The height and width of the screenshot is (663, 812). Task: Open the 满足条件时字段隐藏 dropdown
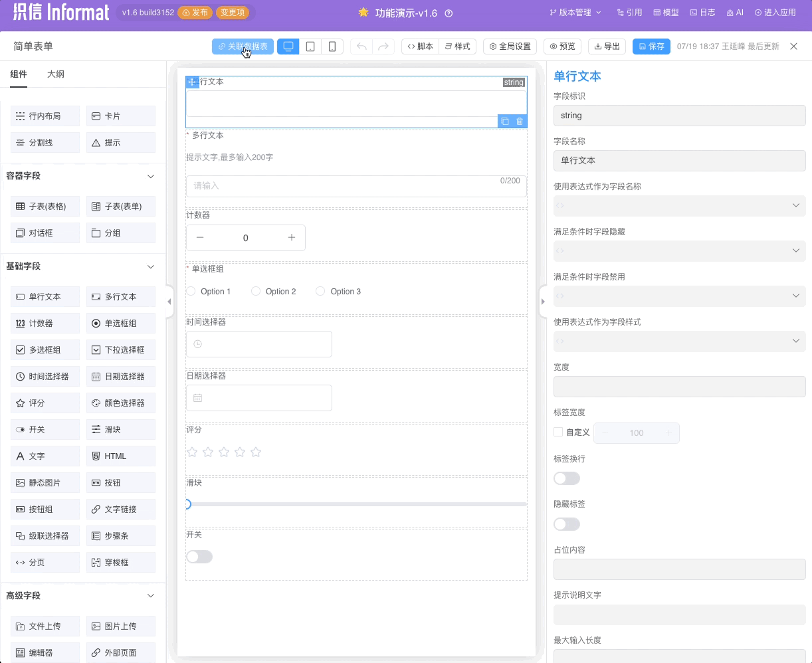[x=679, y=250]
